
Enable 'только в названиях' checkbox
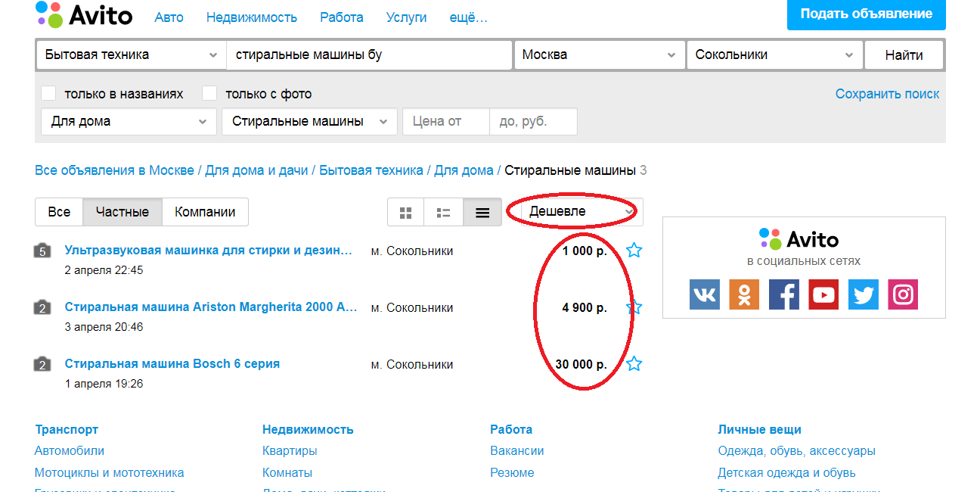tap(48, 94)
